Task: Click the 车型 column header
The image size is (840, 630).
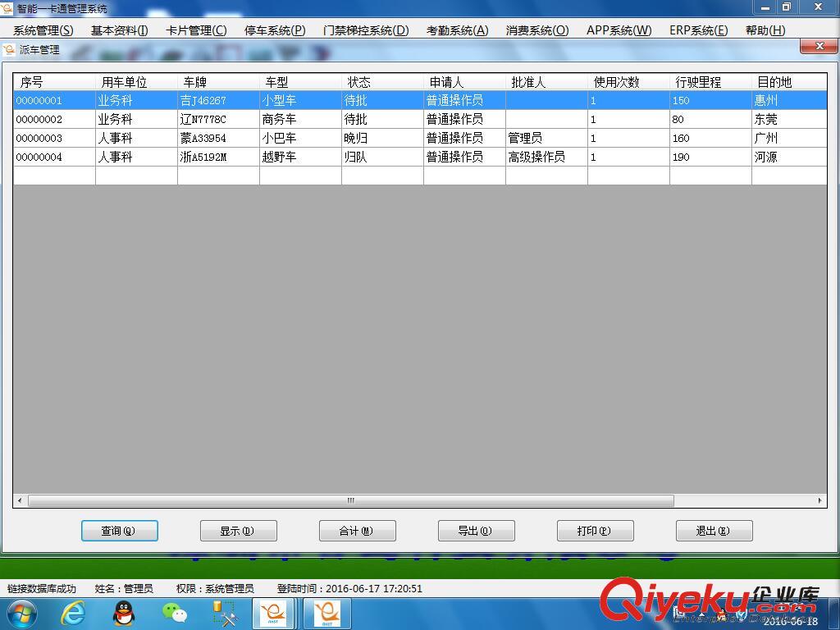Action: (300, 82)
